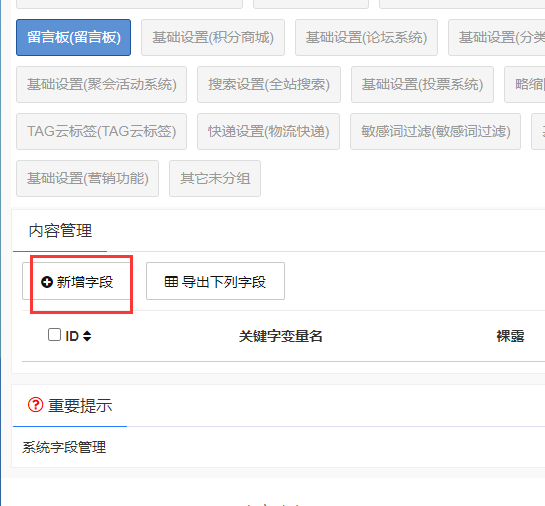The width and height of the screenshot is (545, 506).
Task: Sort by ID using the arrow icon
Action: (x=87, y=336)
